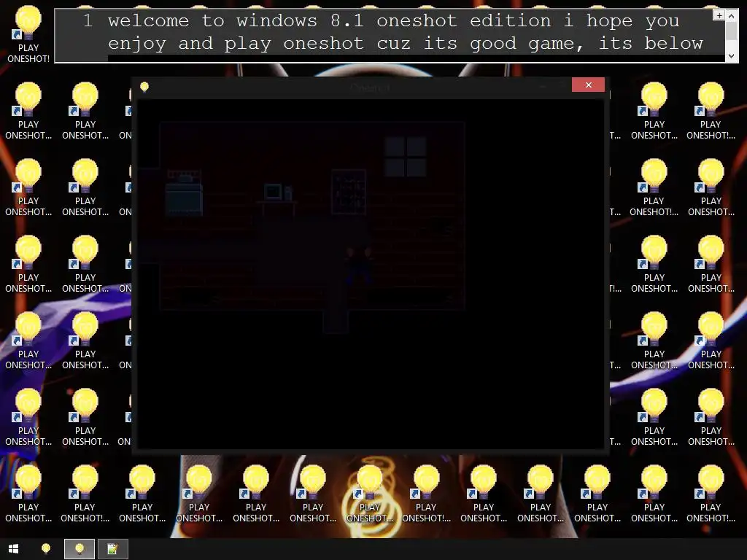Click the bookshelf in the game room
The height and width of the screenshot is (560, 747).
(349, 192)
